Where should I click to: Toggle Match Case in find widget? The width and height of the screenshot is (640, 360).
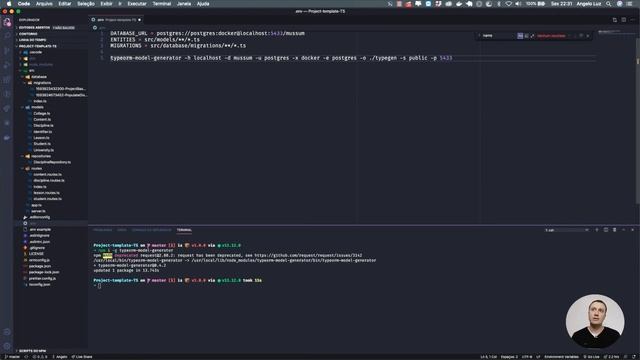520,36
